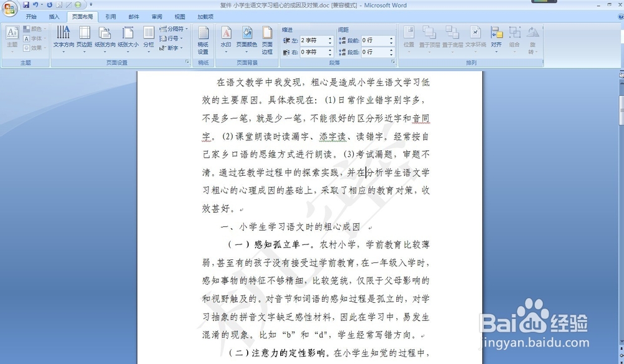Open theme 效果 dropdown

[34, 48]
